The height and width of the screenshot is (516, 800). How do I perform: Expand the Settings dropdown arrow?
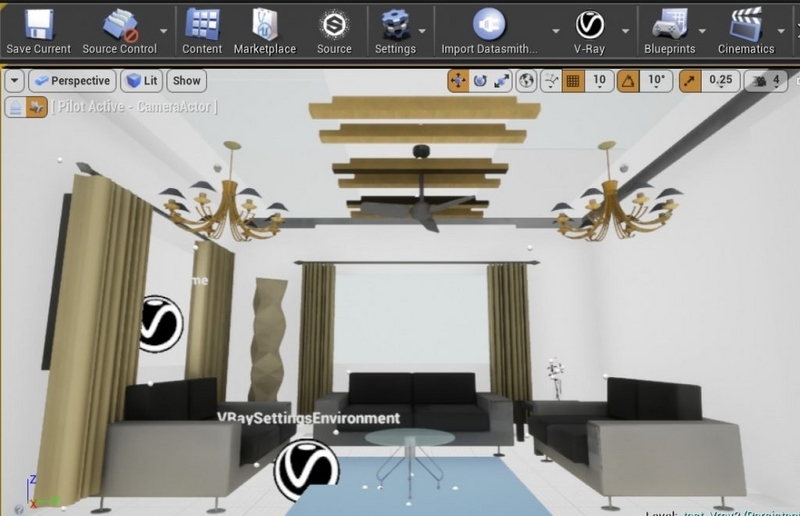[422, 31]
